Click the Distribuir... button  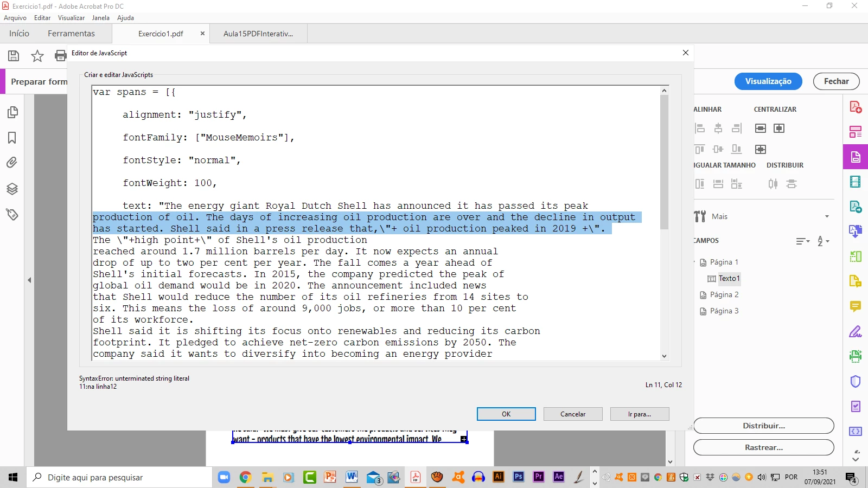(x=764, y=426)
